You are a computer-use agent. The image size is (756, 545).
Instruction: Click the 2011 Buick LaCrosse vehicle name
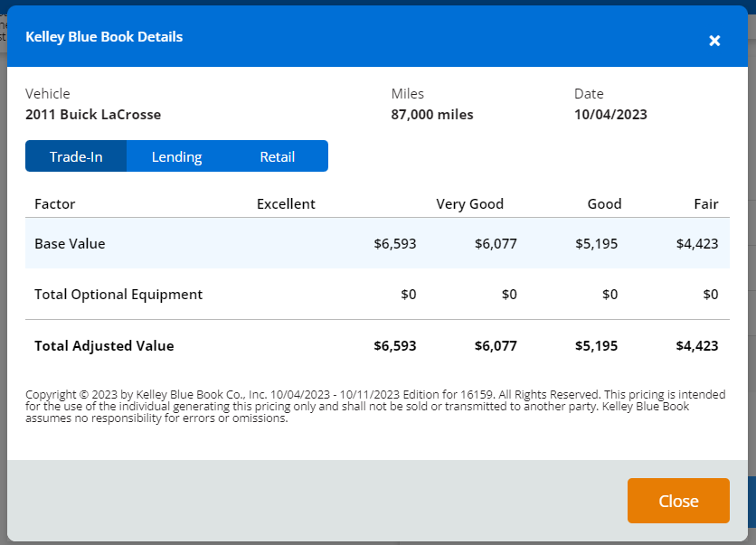click(93, 115)
